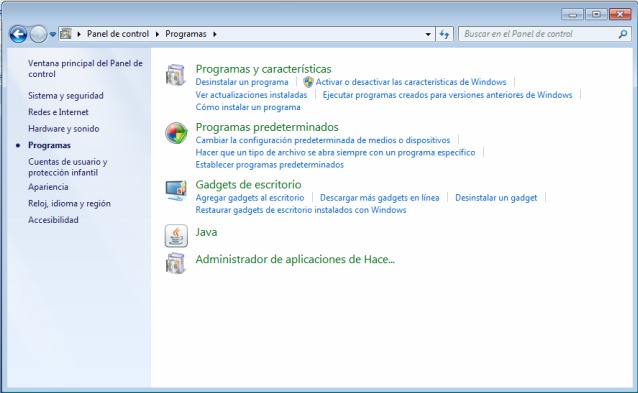Click Agregar gadgets al escritorio

pyautogui.click(x=250, y=198)
